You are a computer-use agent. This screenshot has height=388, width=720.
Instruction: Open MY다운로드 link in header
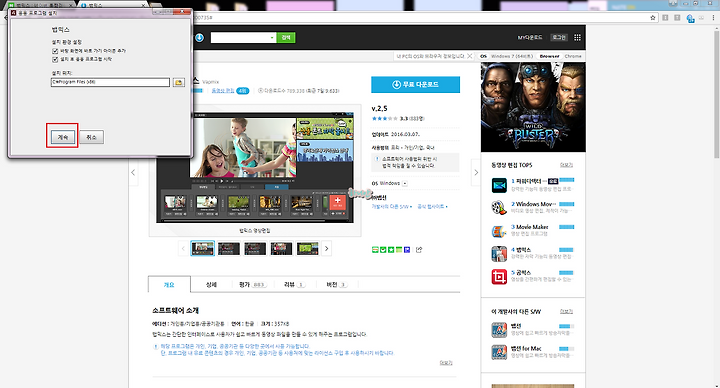530,38
